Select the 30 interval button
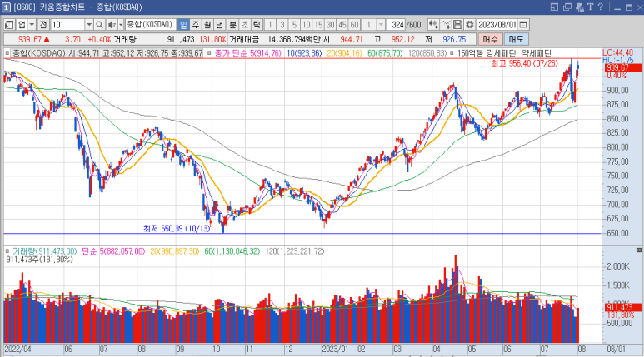 point(330,25)
